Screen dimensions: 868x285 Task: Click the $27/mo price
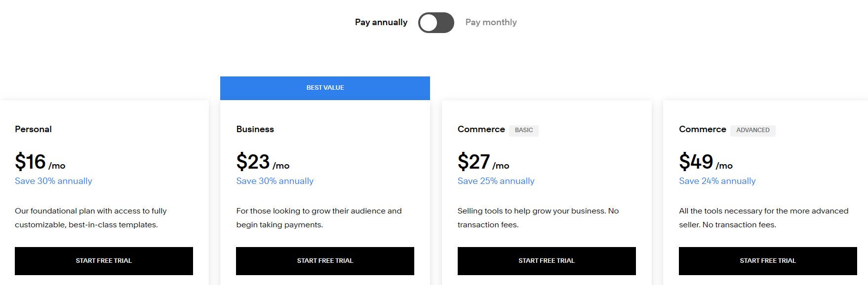pos(483,162)
